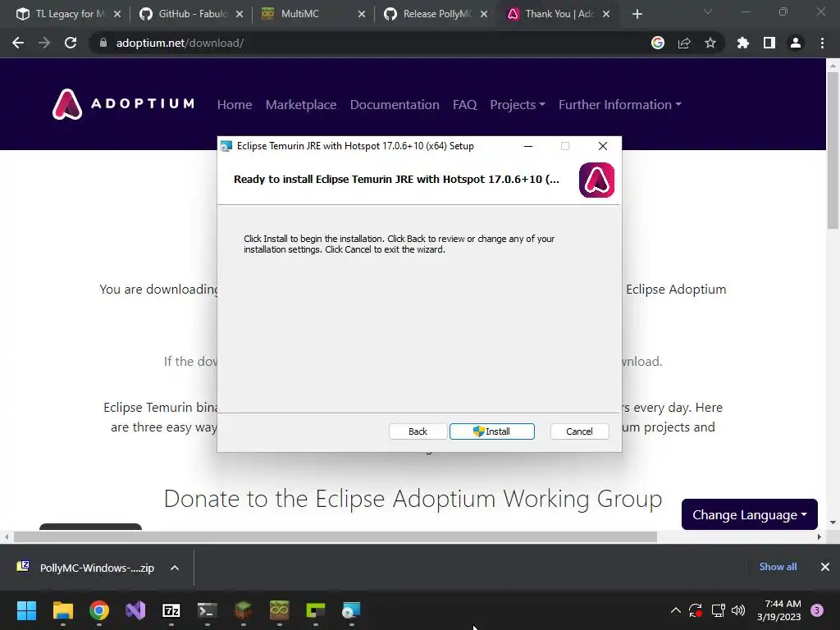Expand the Further Information dropdown
The image size is (840, 630).
click(x=620, y=104)
